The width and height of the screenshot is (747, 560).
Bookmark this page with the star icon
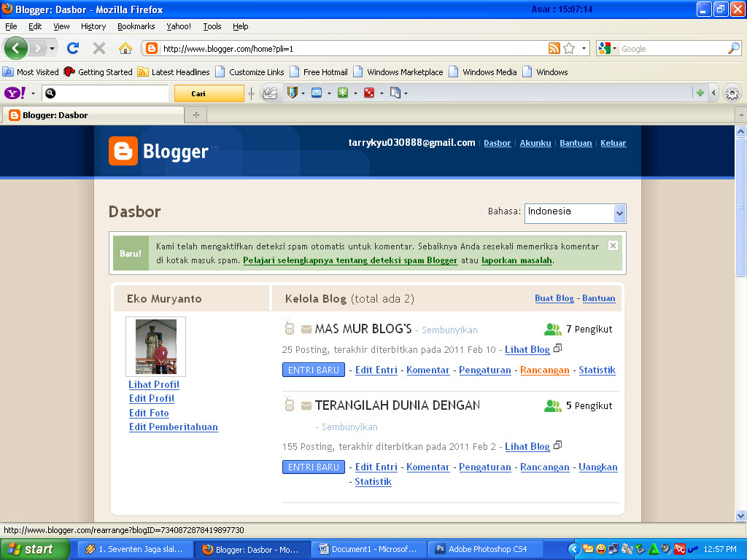pos(569,48)
